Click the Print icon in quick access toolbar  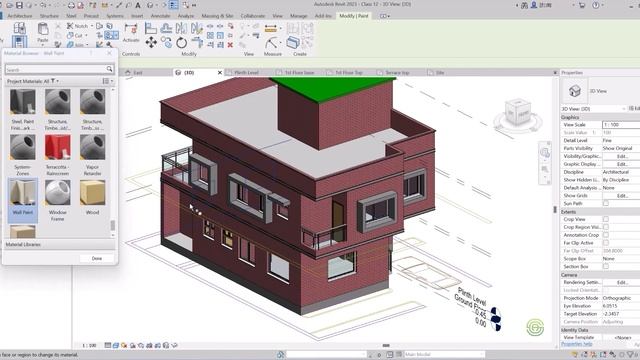(71, 5)
